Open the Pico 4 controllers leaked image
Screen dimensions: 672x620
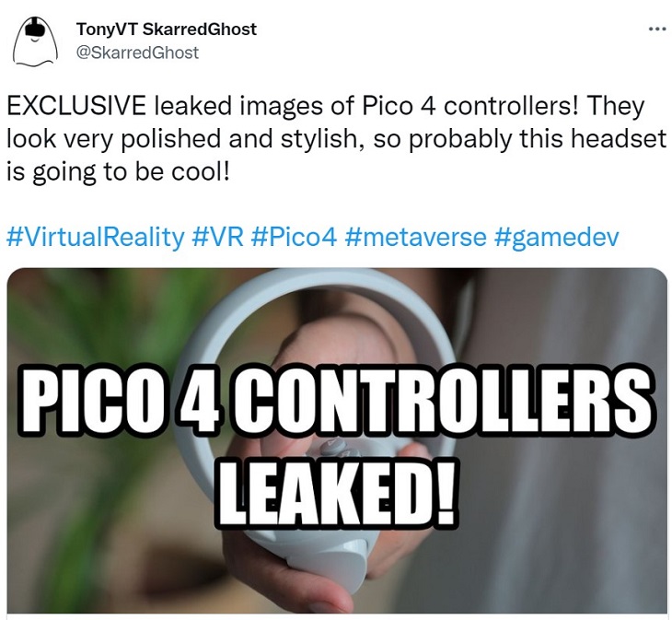pos(337,440)
